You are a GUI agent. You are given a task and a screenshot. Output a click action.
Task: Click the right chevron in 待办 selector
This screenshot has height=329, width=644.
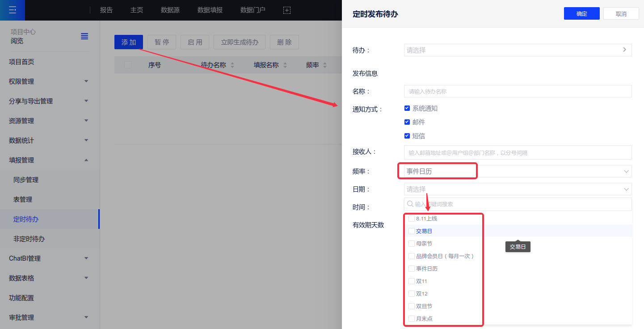pyautogui.click(x=624, y=50)
